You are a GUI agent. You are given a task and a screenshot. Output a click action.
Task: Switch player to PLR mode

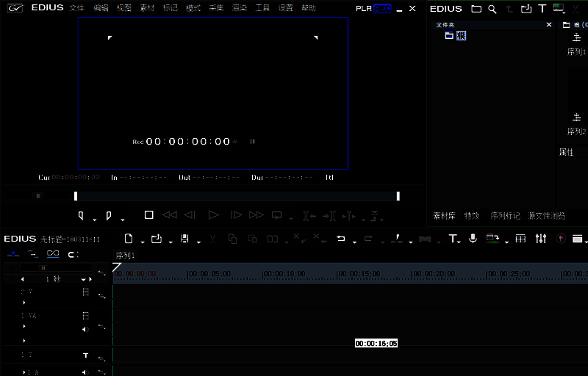click(364, 9)
